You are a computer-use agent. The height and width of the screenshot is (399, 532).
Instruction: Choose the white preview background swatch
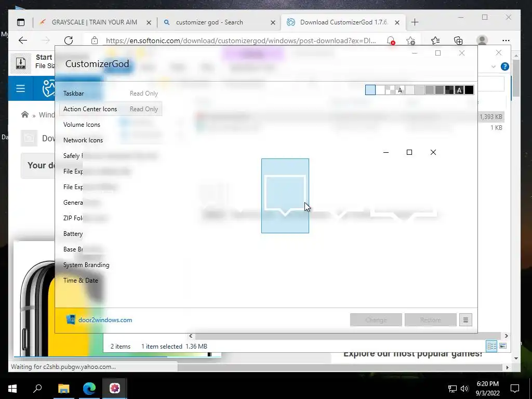click(380, 90)
